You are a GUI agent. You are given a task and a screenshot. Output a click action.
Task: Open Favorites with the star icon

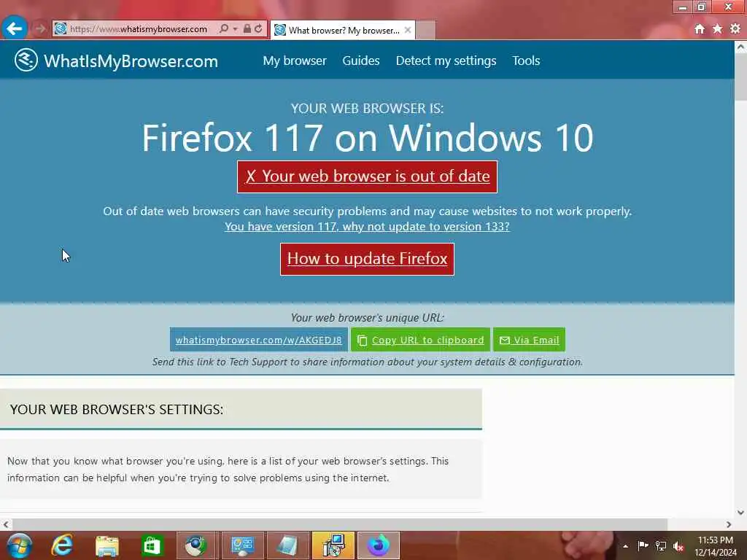click(x=718, y=29)
